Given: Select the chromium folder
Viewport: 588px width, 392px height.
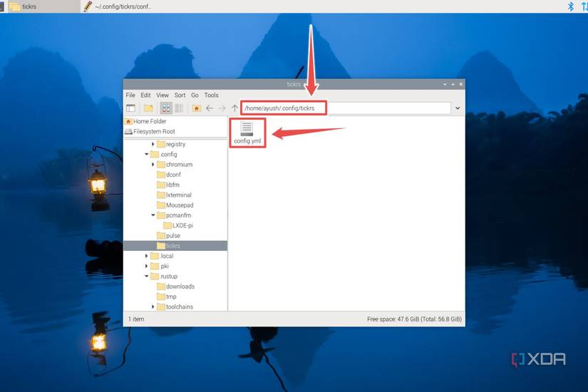Looking at the screenshot, I should point(175,165).
